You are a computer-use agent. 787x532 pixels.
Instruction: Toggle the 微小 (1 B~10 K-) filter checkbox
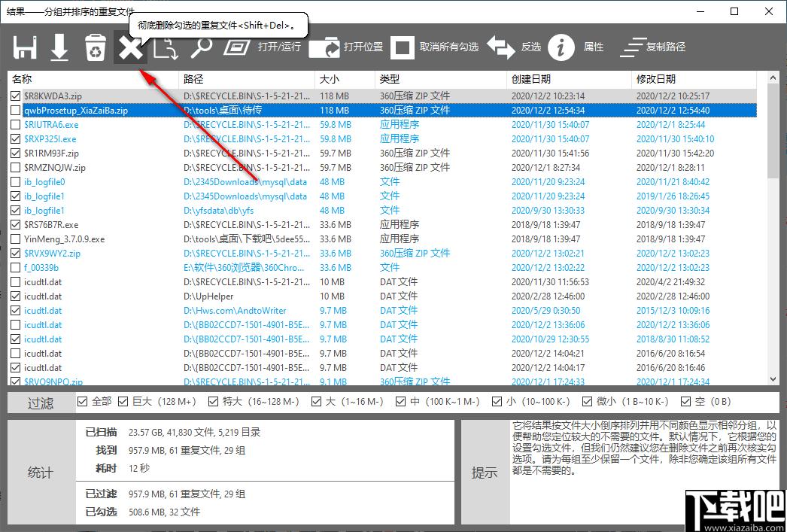click(x=587, y=402)
